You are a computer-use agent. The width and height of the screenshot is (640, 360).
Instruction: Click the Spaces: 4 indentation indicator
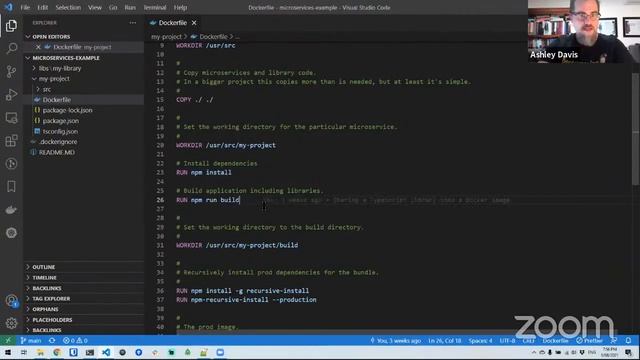[480, 340]
